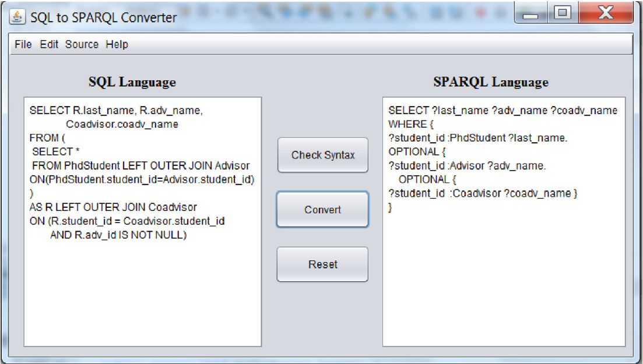Open the Source menu
The width and height of the screenshot is (643, 364).
[82, 45]
